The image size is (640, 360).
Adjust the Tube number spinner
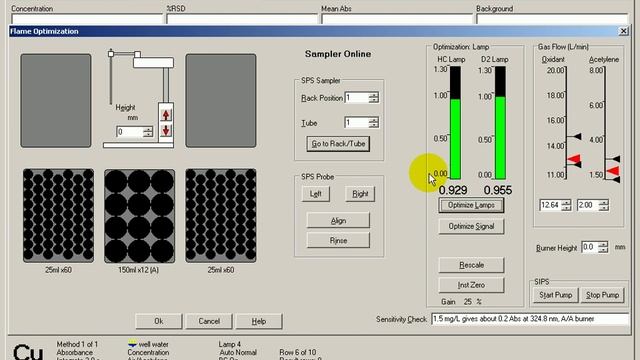point(373,122)
